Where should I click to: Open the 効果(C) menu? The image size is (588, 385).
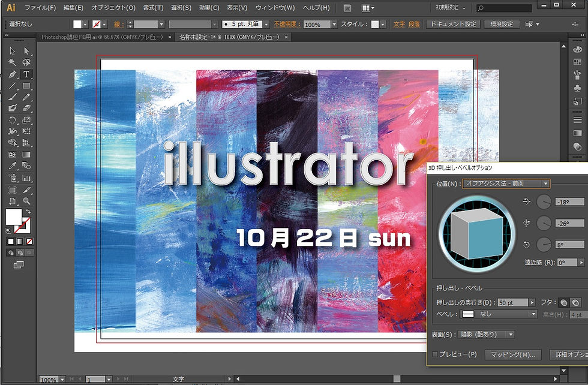tap(209, 8)
